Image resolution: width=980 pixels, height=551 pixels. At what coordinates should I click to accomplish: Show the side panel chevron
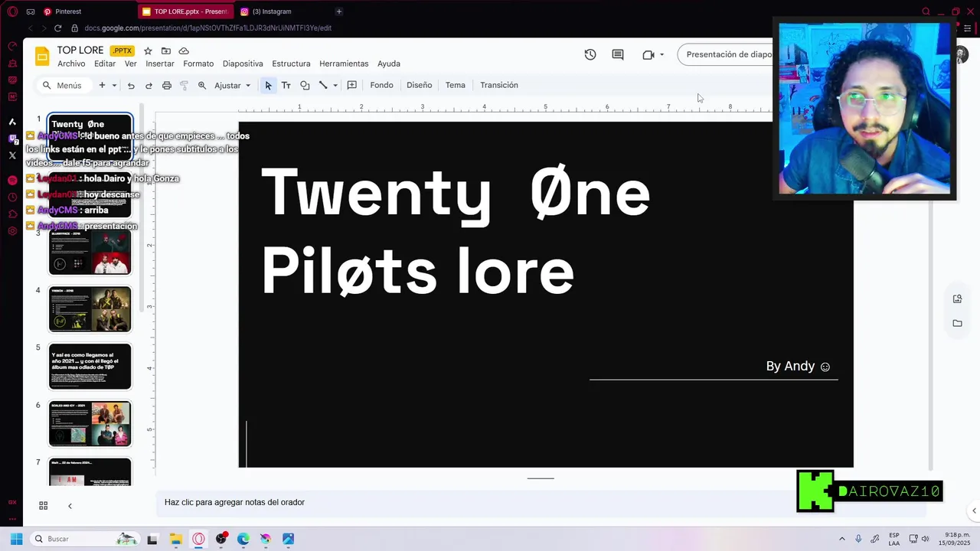(x=974, y=510)
